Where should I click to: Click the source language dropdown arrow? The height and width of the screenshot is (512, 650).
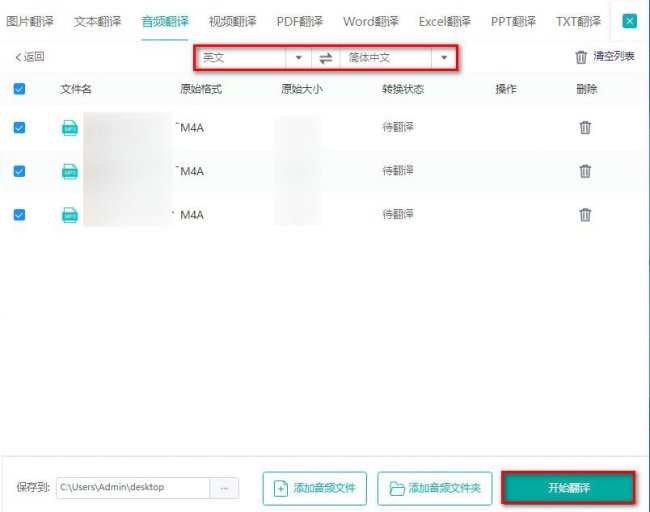coord(298,57)
